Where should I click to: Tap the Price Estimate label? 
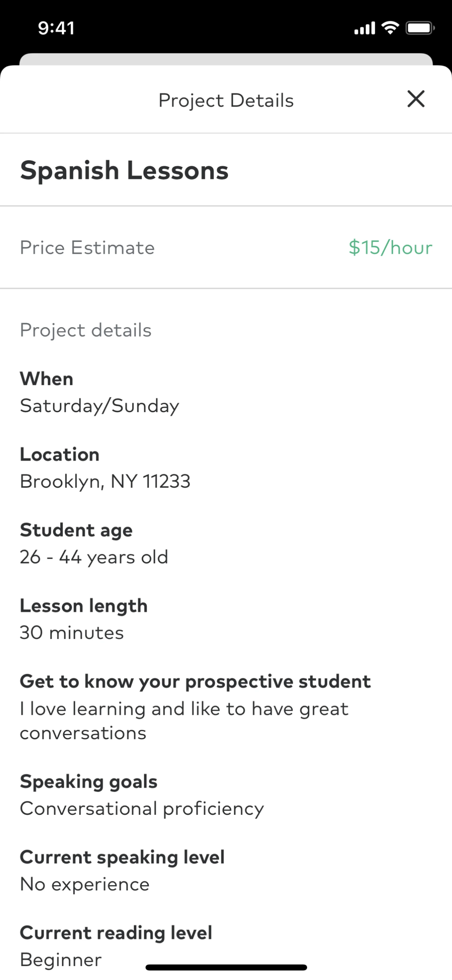pos(87,248)
